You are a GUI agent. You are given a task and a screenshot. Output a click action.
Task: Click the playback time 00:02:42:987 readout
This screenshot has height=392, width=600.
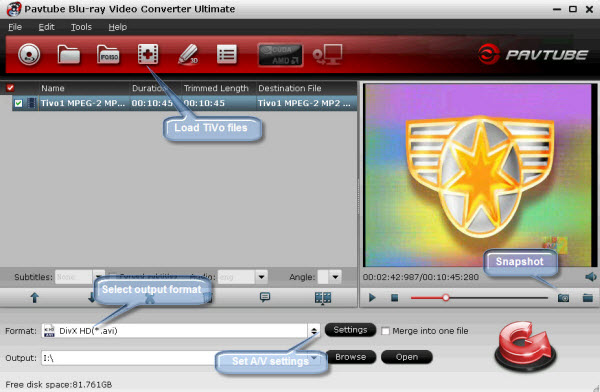pos(421,277)
